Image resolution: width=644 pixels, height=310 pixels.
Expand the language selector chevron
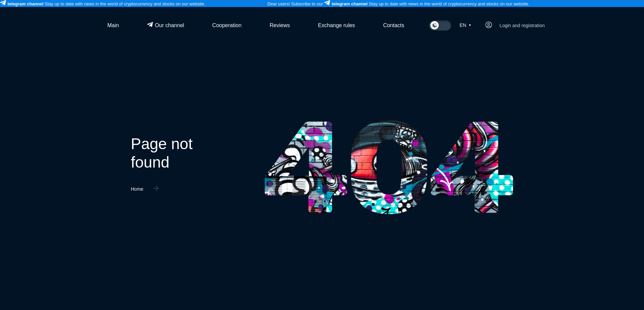pos(470,25)
